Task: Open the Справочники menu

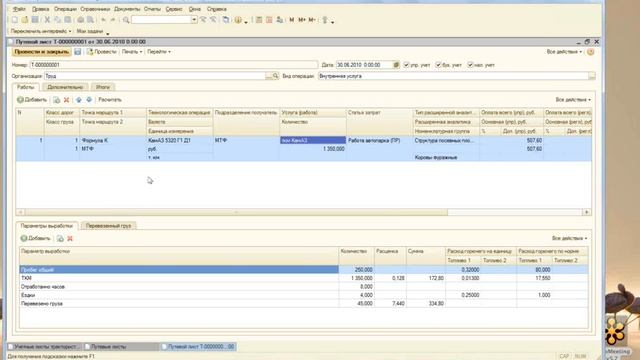Action: [x=95, y=9]
